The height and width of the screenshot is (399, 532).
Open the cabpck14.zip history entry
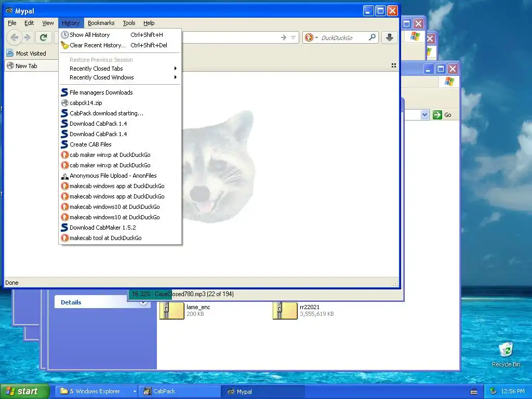point(121,103)
